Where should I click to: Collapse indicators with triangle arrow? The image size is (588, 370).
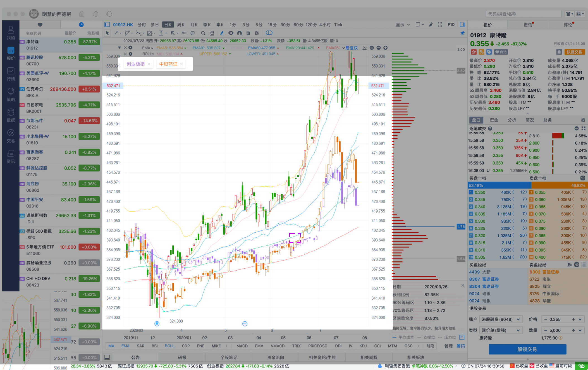point(119,48)
